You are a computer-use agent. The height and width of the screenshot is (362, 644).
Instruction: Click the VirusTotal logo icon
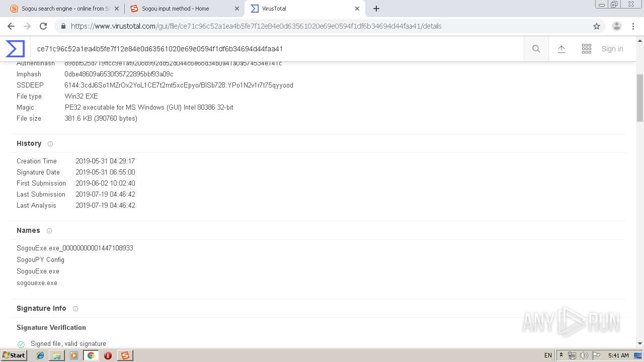pos(15,49)
